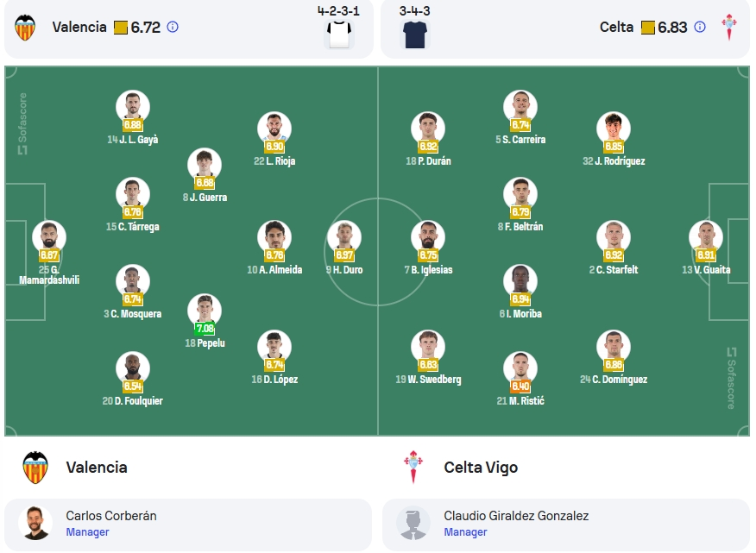The image size is (756, 553).
Task: Open Pepelu's player avatar with 7.08 rating
Action: tap(205, 311)
